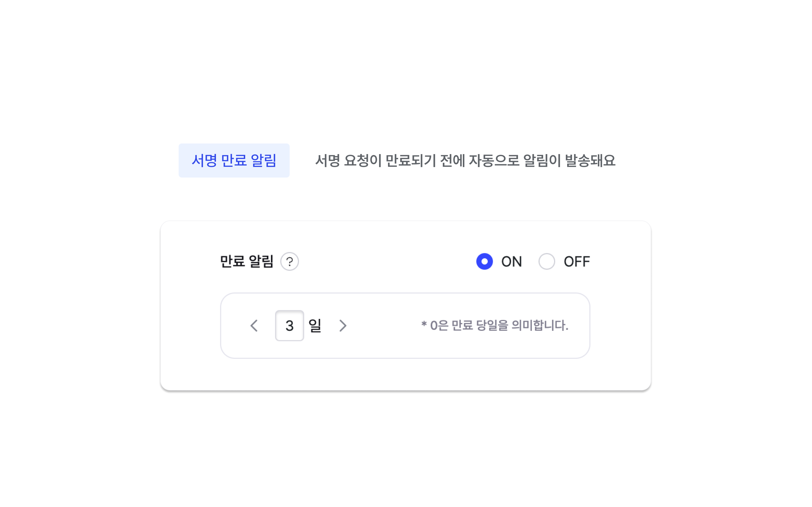Image resolution: width=812 pixels, height=507 pixels.
Task: Select the OFF radio button
Action: click(x=546, y=262)
